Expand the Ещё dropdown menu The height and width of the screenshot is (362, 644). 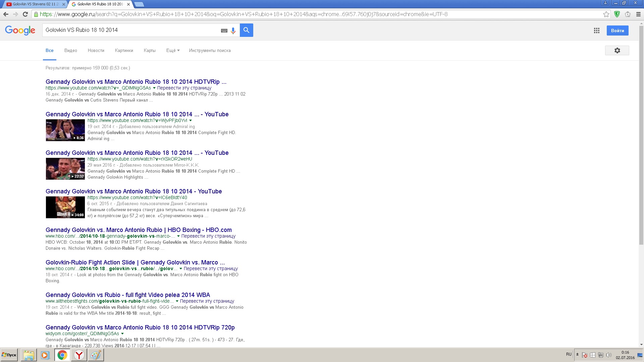[173, 51]
